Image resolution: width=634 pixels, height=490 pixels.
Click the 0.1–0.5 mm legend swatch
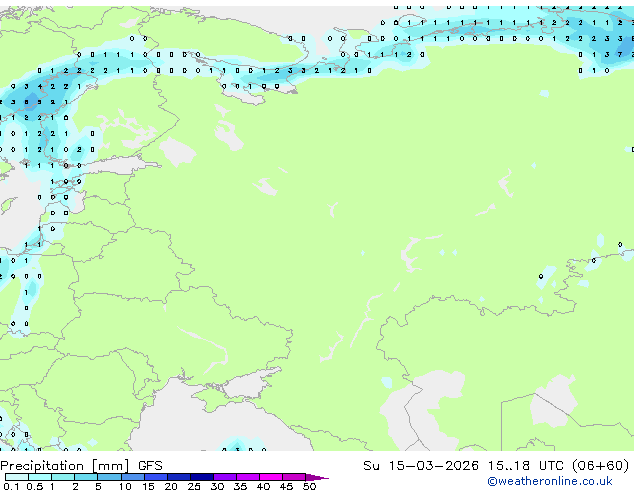click(17, 477)
